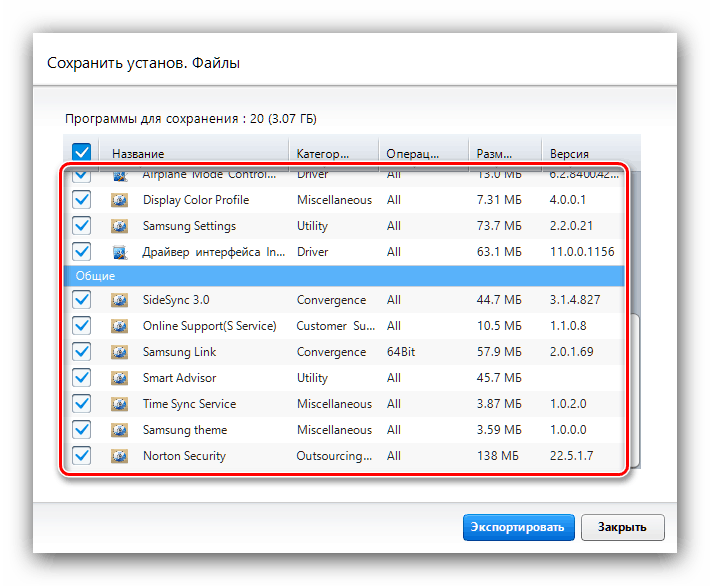Screen dimensions: 710x586
Task: Click the 22.5.1.7 version value
Action: (571, 456)
